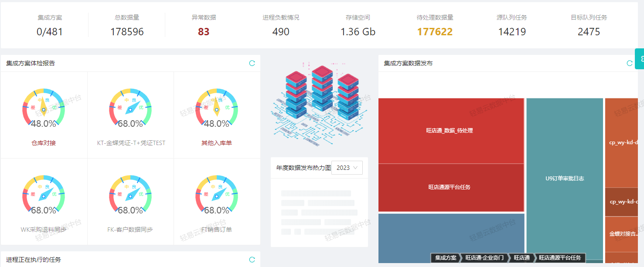Click the 仓库对接 gauge chart
644x267 pixels.
(44, 109)
